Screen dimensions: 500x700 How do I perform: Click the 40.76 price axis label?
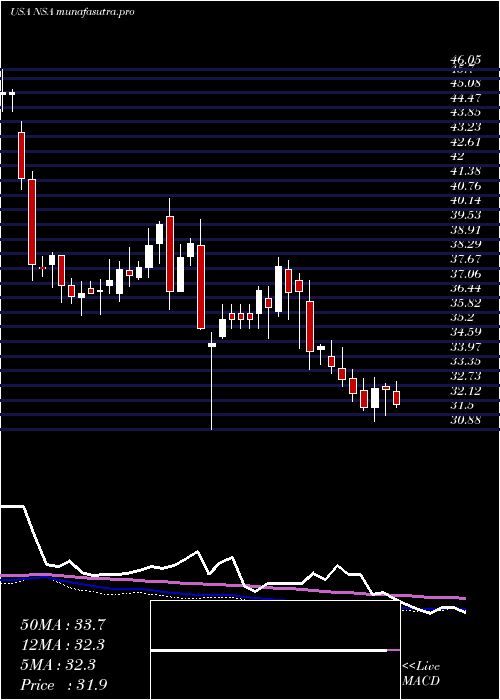[x=465, y=185]
